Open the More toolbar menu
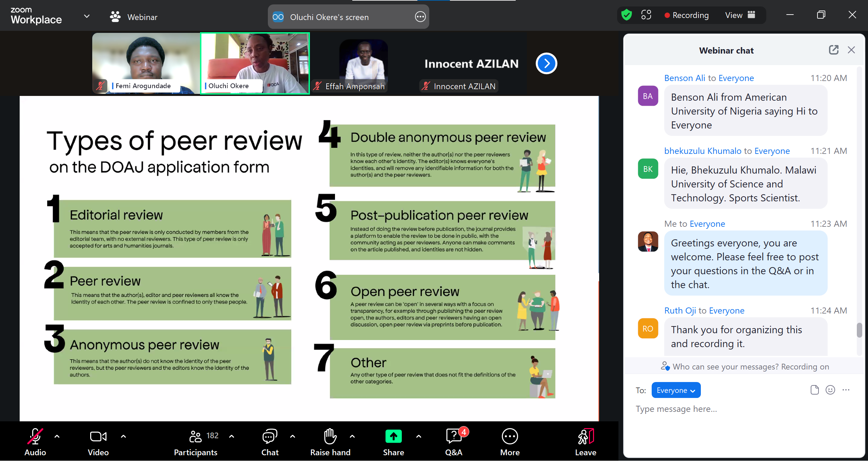Screen dimensions: 868x461 (510, 442)
